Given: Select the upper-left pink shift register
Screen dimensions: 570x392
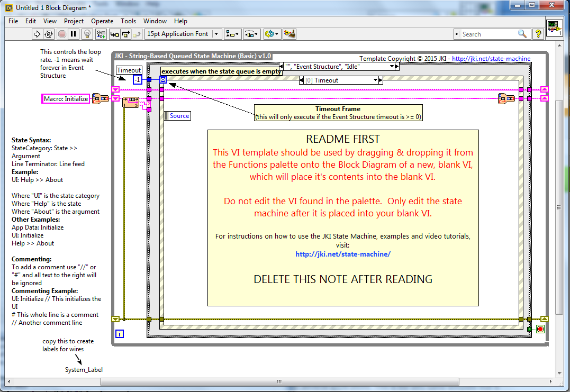Looking at the screenshot, I should pyautogui.click(x=115, y=89).
